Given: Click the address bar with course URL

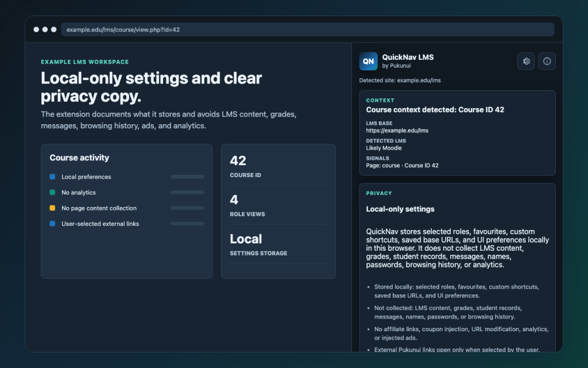Looking at the screenshot, I should pos(308,30).
